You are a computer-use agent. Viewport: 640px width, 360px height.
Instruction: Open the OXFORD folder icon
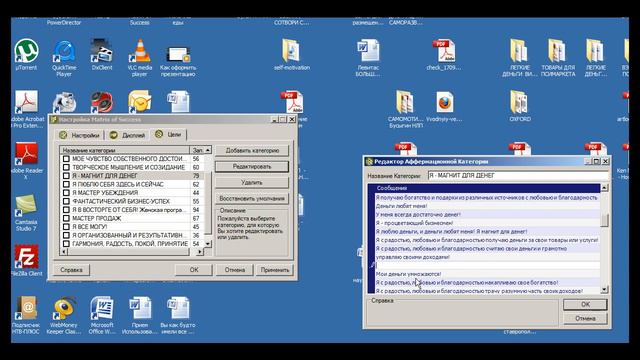point(520,102)
